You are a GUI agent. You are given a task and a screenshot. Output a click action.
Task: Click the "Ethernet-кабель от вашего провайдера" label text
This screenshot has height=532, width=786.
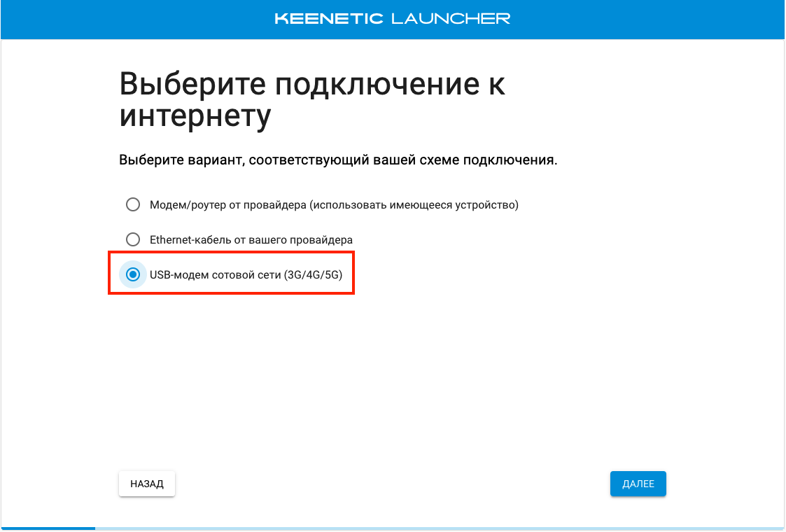point(251,239)
